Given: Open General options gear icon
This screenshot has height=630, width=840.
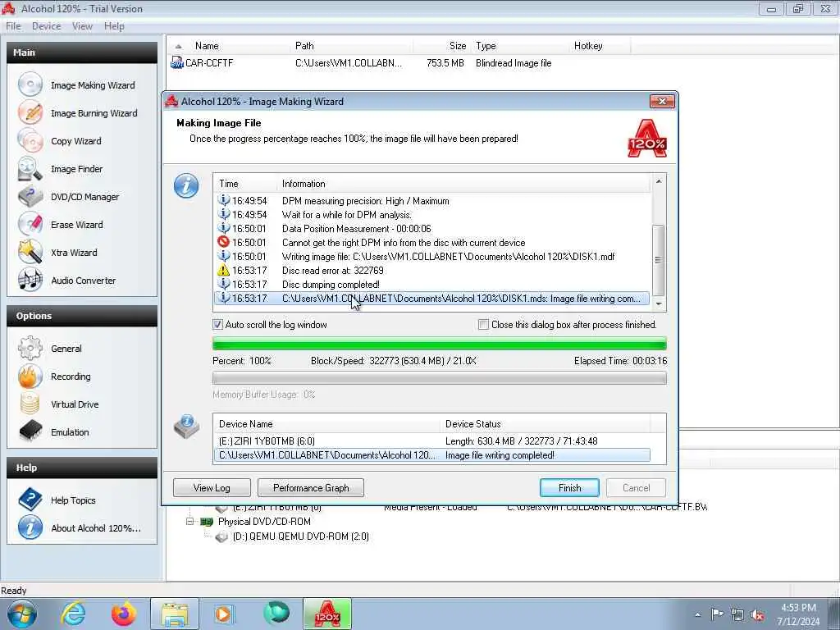Looking at the screenshot, I should pyautogui.click(x=30, y=348).
